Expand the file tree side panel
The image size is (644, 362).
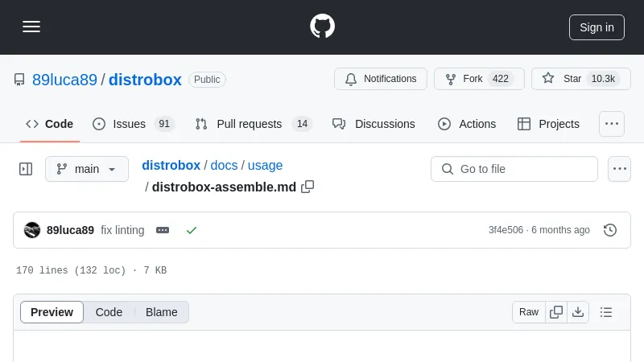coord(26,169)
